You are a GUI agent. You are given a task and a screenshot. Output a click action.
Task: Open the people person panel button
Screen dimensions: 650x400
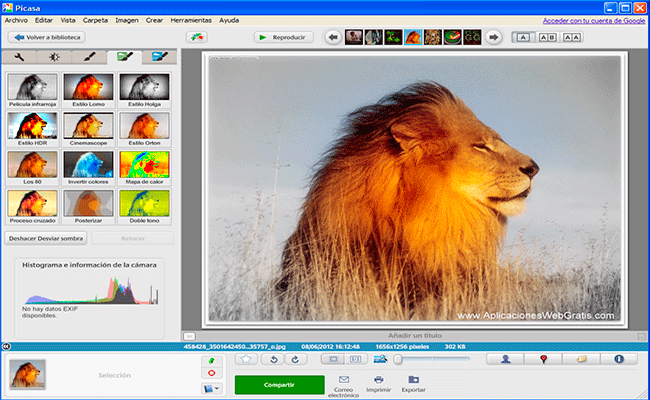coord(505,359)
